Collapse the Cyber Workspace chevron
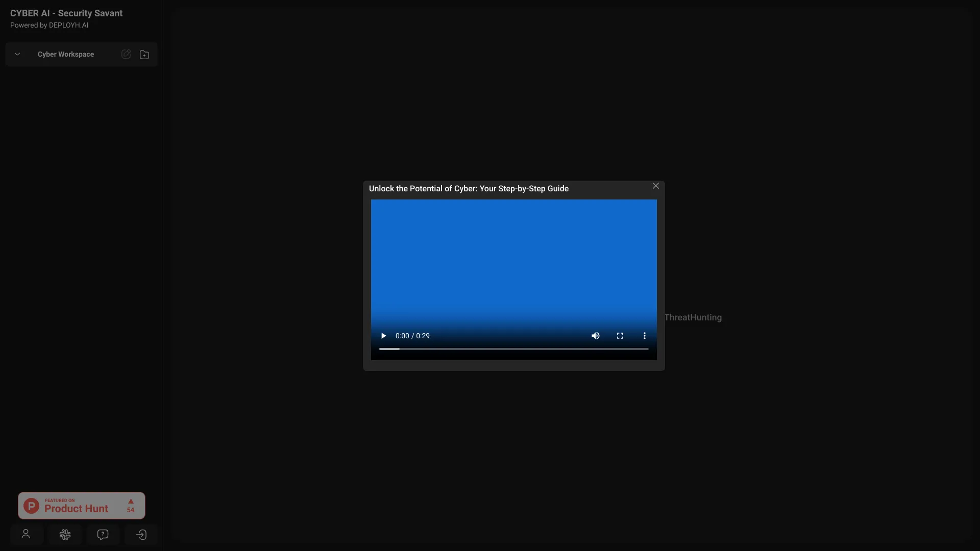The image size is (980, 551). (17, 54)
